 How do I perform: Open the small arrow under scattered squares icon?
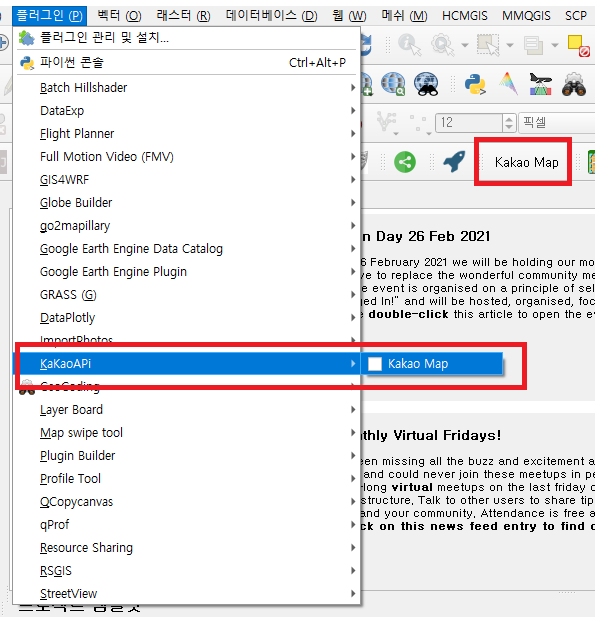[429, 134]
